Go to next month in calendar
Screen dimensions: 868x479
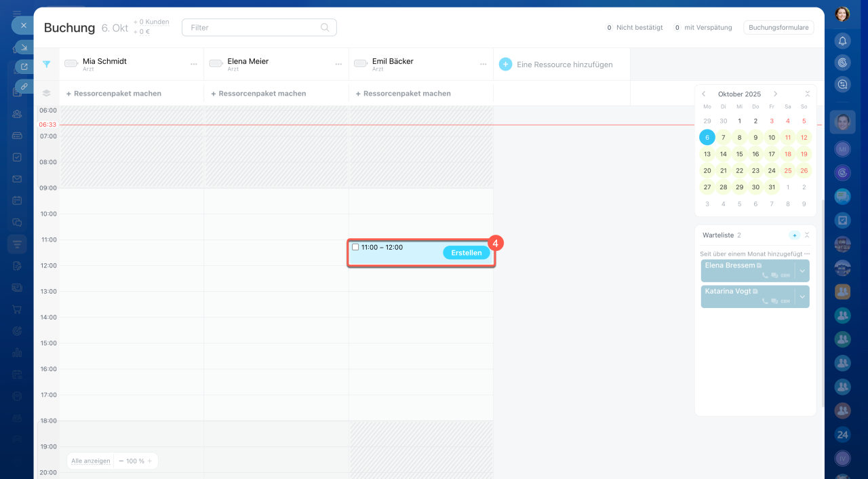click(x=776, y=94)
